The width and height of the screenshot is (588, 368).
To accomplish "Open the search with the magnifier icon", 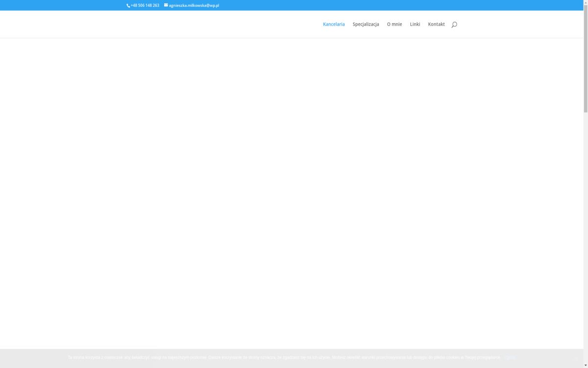I will click(454, 24).
